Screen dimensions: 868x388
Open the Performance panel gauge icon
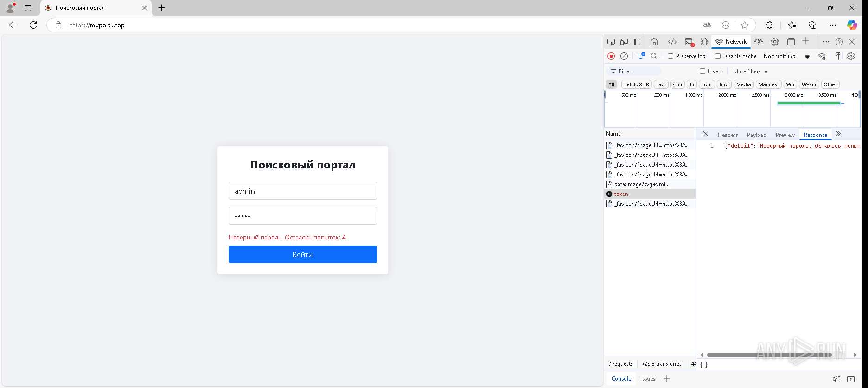point(759,42)
